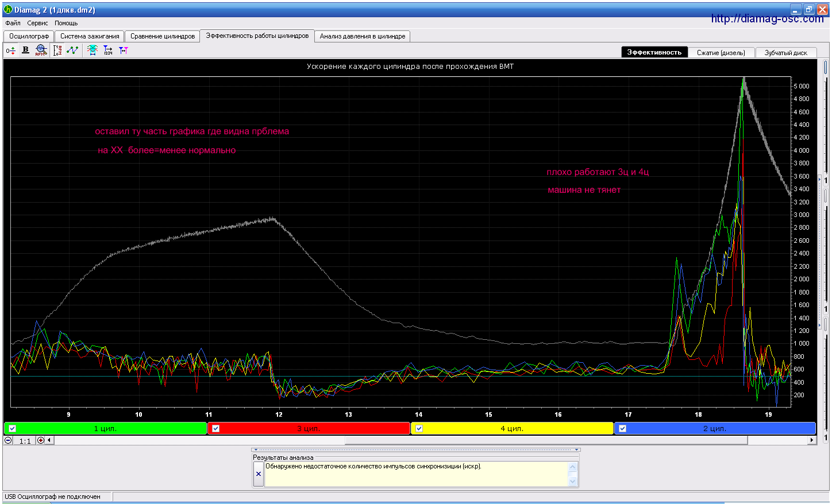Click the horizontal scrollbar left arrow

49,440
